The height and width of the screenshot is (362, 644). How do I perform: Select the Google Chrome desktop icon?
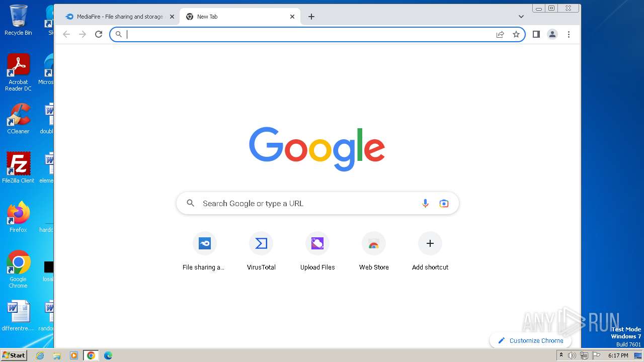[18, 269]
